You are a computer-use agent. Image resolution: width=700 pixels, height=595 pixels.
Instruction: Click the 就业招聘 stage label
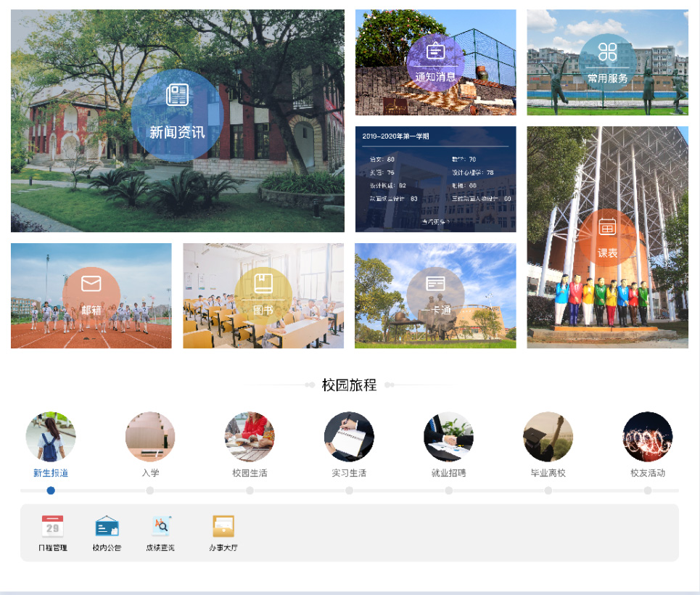448,473
